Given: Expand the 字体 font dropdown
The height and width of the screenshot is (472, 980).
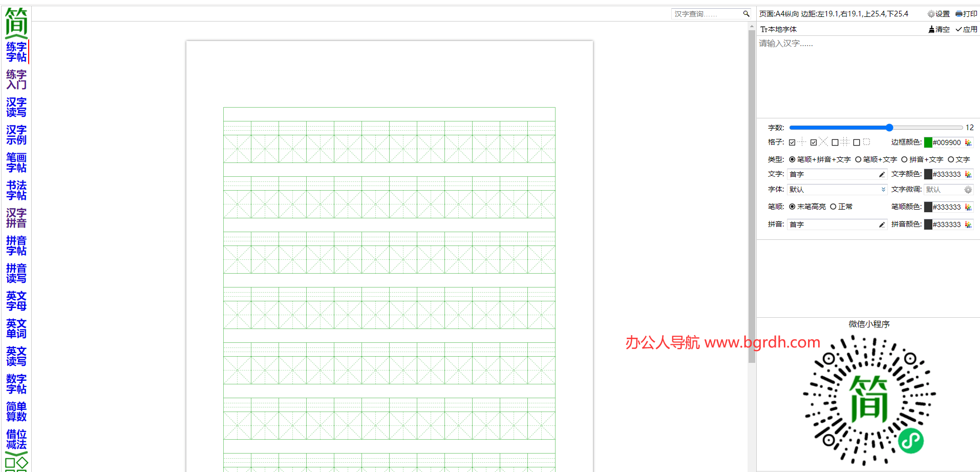Looking at the screenshot, I should point(883,190).
